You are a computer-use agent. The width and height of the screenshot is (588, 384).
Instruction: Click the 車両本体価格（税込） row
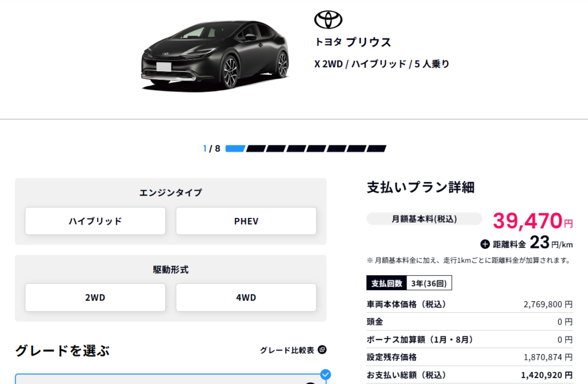pyautogui.click(x=469, y=304)
